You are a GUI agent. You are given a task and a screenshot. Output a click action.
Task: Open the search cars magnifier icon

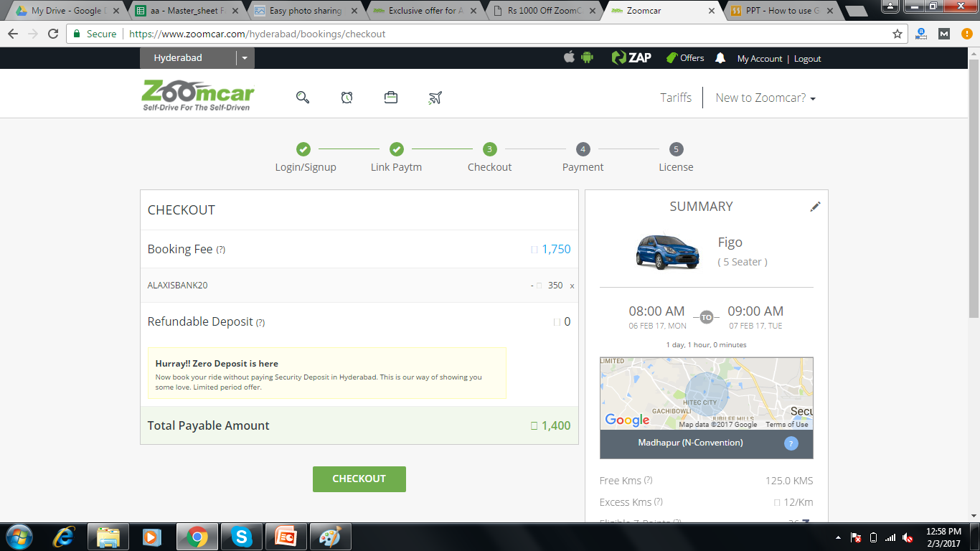pyautogui.click(x=303, y=98)
